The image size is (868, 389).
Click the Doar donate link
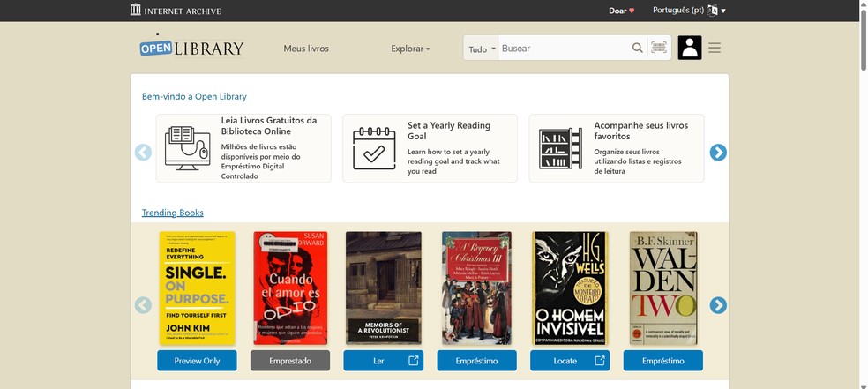621,11
